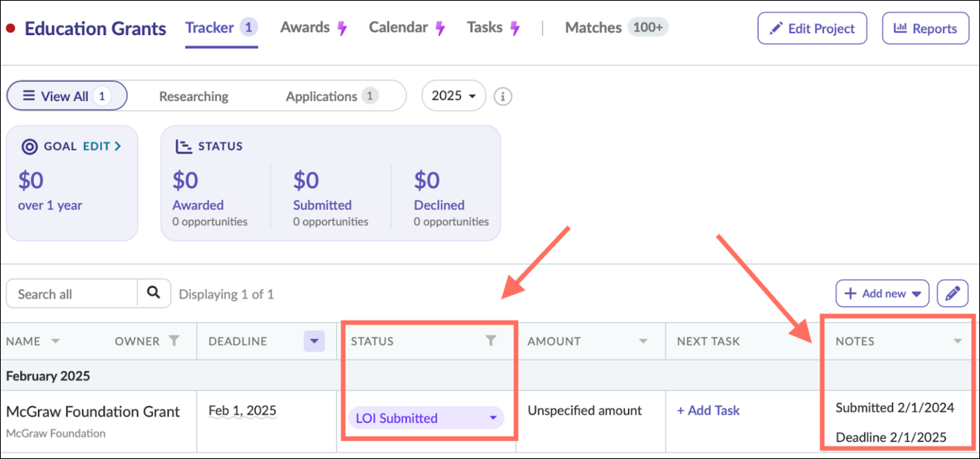Open the STATUS column filter icon
This screenshot has width=980, height=459.
[x=491, y=340]
